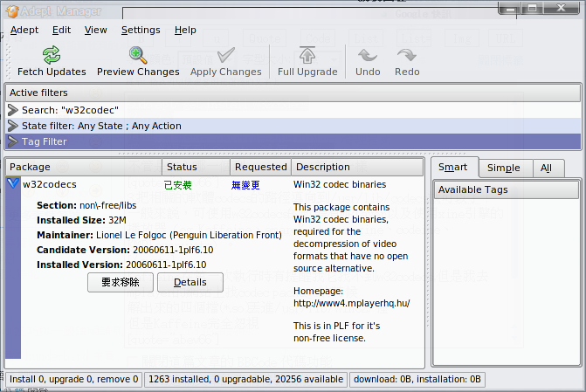Viewport: 586px width, 392px height.
Task: Open the View menu
Action: click(95, 30)
